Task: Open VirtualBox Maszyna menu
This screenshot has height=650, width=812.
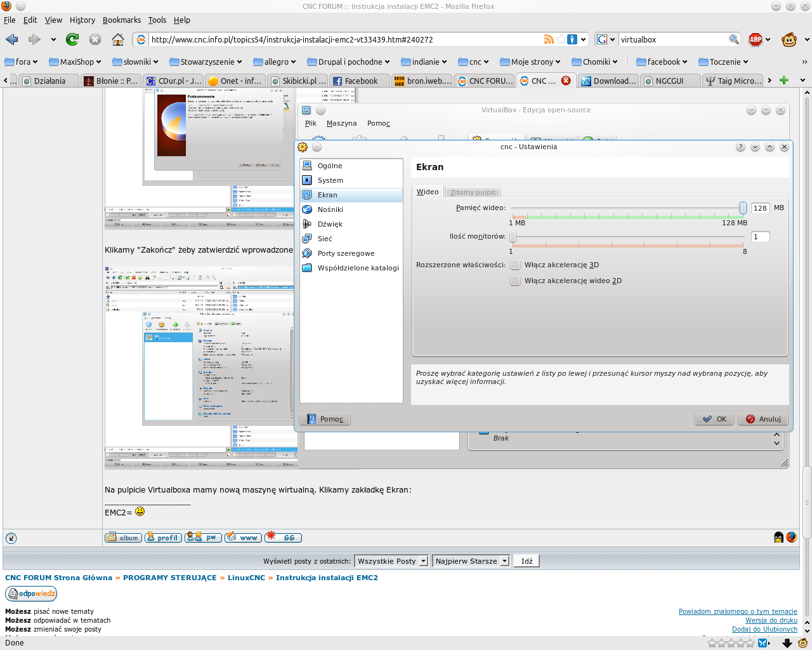Action: [341, 123]
